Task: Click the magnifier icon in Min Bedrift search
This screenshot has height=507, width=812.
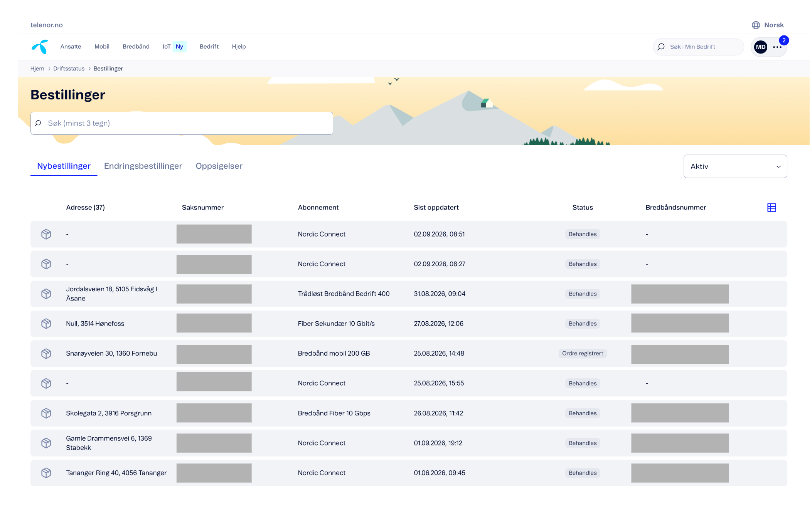Action: (661, 47)
